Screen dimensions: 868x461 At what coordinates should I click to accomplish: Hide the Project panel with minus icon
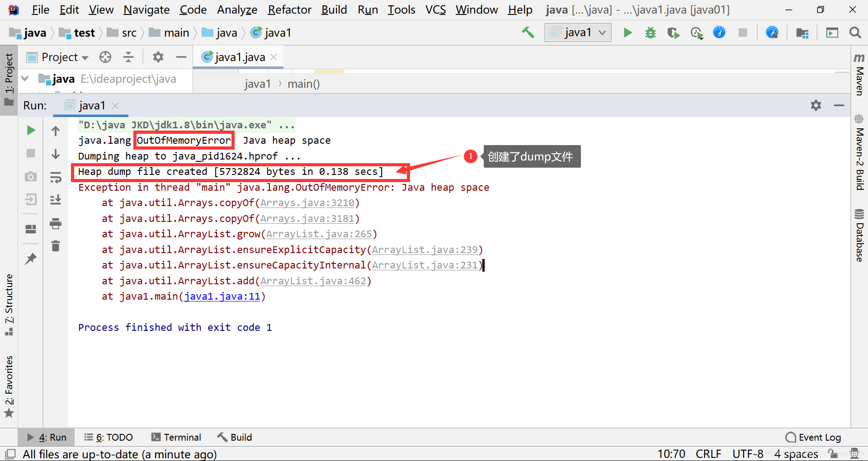(181, 57)
